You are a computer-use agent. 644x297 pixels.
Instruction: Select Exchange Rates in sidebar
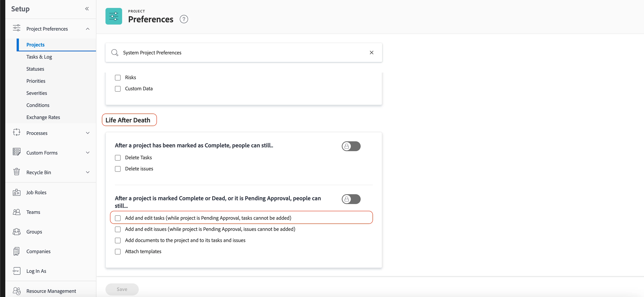pyautogui.click(x=43, y=117)
